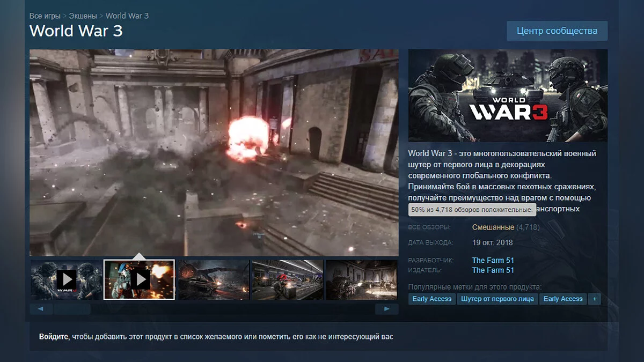This screenshot has width=644, height=362.
Task: Open the last screenshot thumbnail in the strip
Action: 362,279
